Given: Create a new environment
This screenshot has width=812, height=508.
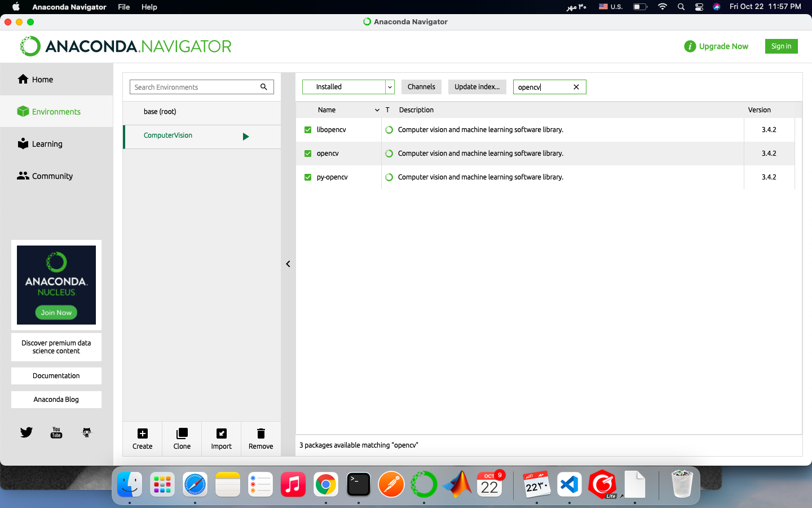Looking at the screenshot, I should [x=142, y=439].
